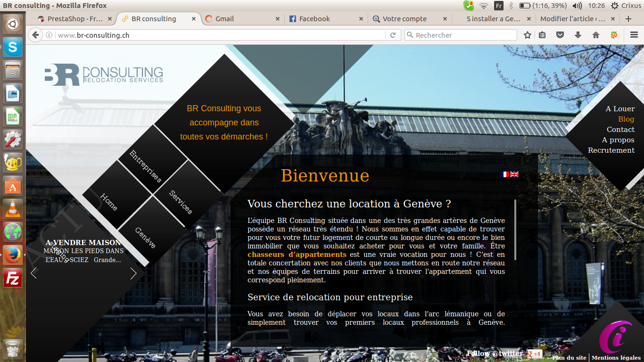Go to Firefox home page icon
This screenshot has width=644, height=362.
pos(595,35)
